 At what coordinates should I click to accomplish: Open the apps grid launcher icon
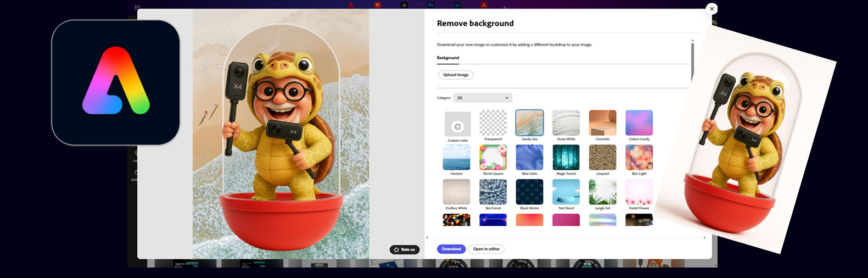click(x=137, y=7)
